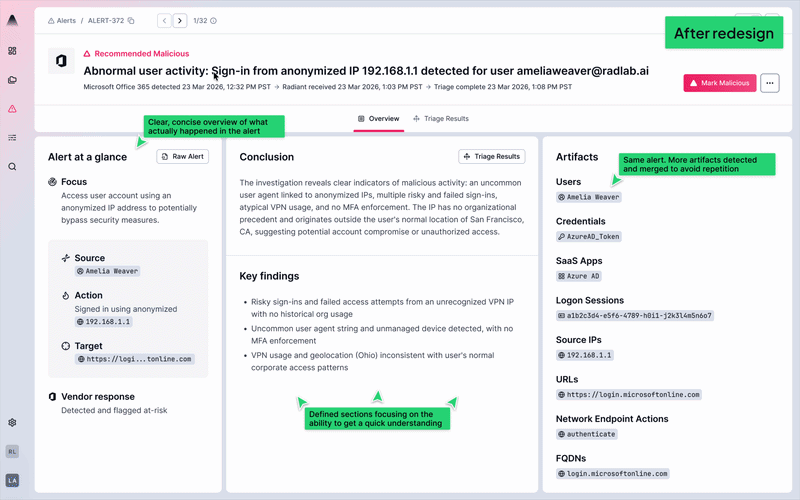Open the dashboard icon in the sidebar
This screenshot has width=800, height=500.
coord(12,51)
